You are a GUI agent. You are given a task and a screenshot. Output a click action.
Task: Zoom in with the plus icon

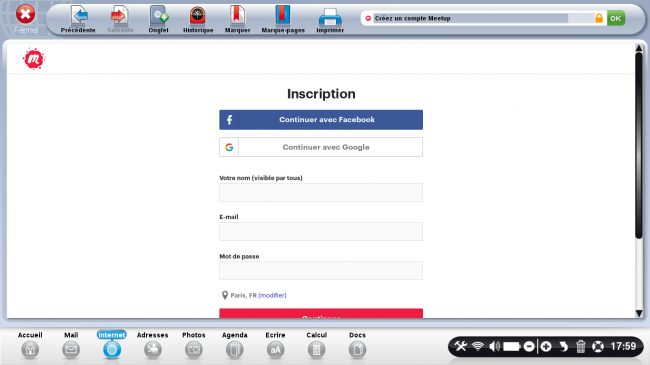coord(546,346)
